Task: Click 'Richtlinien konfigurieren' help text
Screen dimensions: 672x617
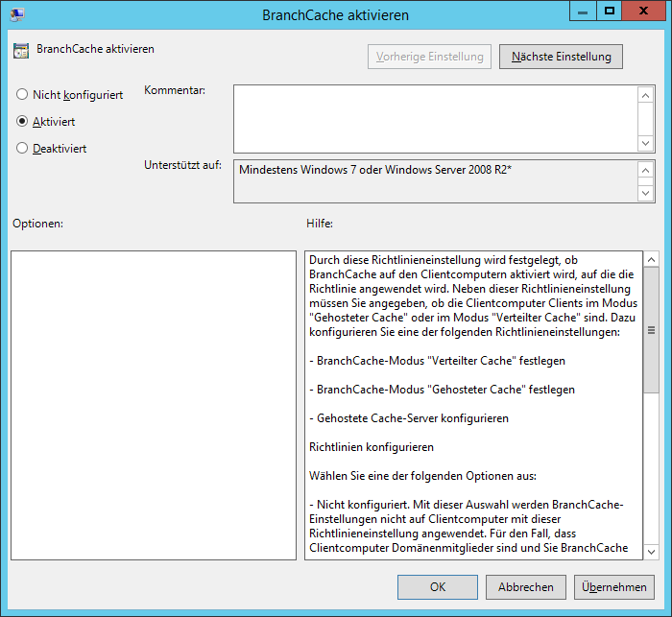Action: pos(372,447)
